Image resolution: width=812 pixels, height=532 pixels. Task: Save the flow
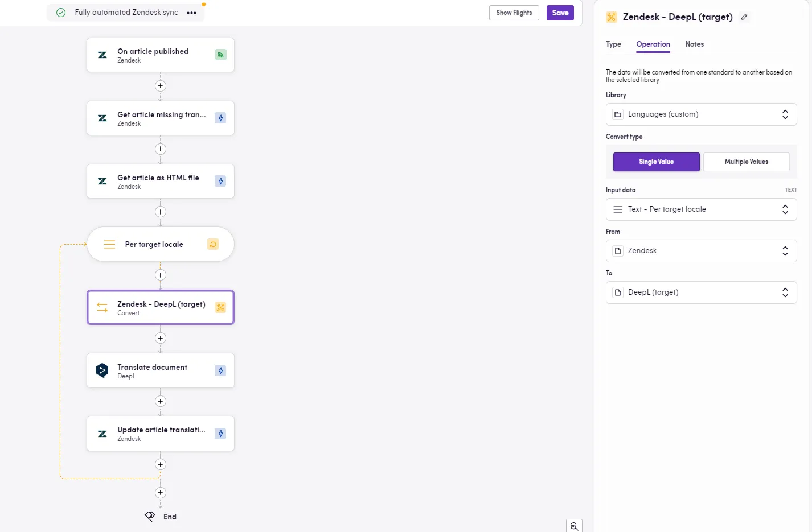coord(560,13)
